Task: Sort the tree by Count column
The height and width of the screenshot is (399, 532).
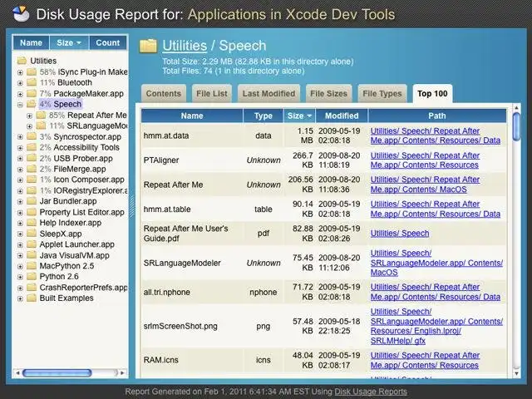Action: click(x=108, y=42)
